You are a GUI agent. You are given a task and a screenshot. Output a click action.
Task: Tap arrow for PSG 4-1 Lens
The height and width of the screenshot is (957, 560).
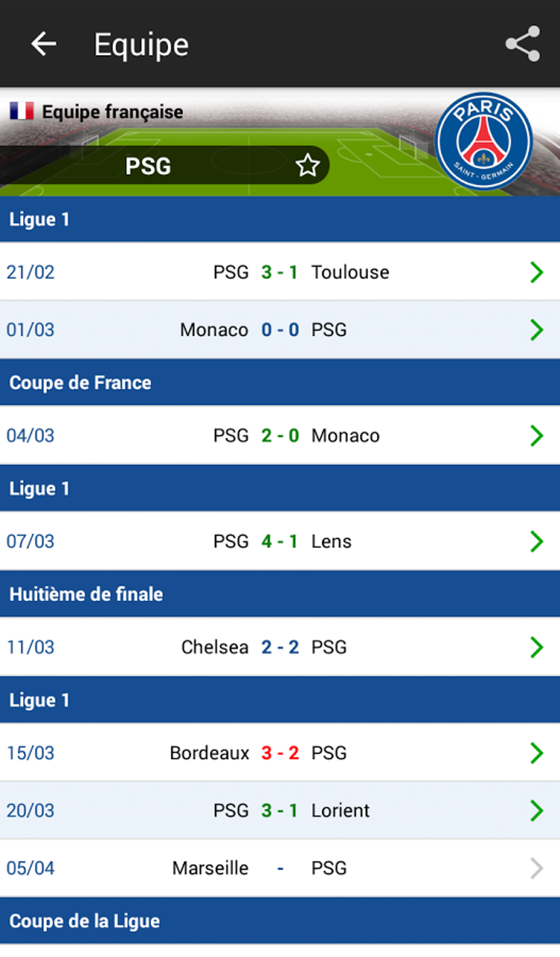[x=536, y=541]
